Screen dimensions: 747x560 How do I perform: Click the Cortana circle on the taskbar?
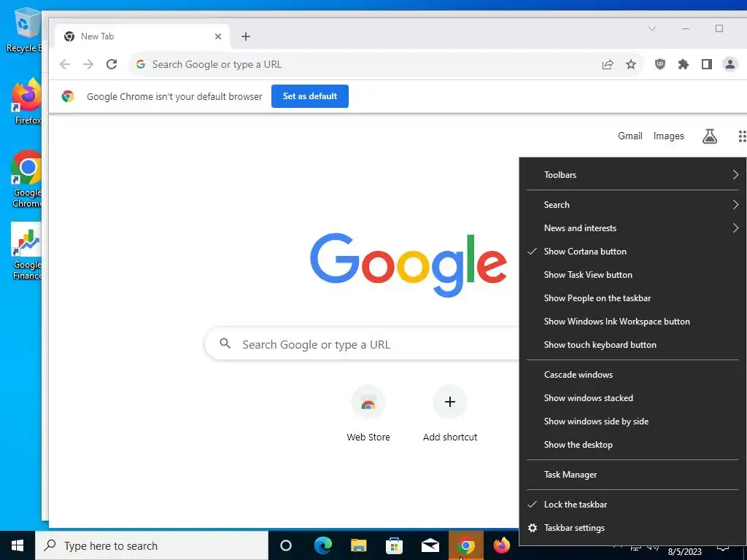click(286, 545)
